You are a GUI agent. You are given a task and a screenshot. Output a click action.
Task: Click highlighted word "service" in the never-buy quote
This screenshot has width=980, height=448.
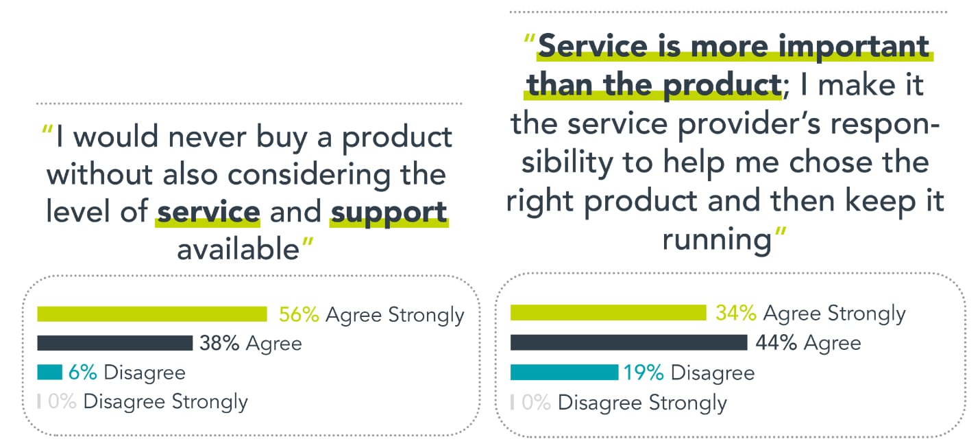(x=208, y=211)
